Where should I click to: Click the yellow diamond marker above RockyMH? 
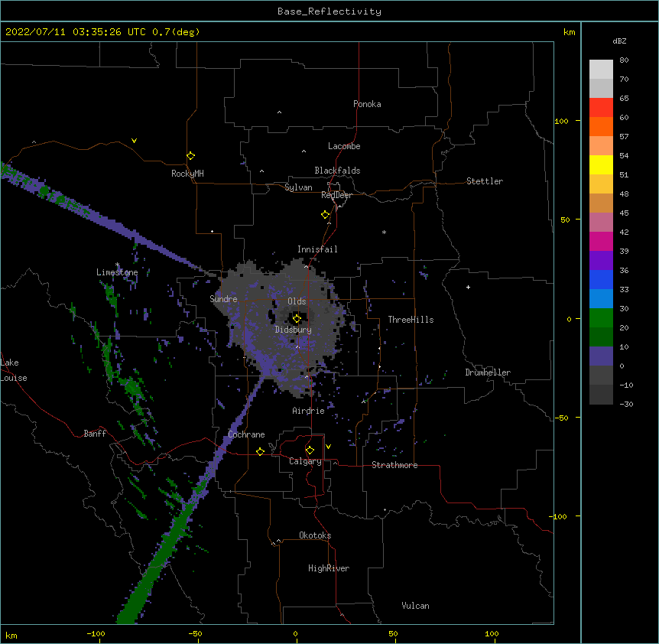191,156
